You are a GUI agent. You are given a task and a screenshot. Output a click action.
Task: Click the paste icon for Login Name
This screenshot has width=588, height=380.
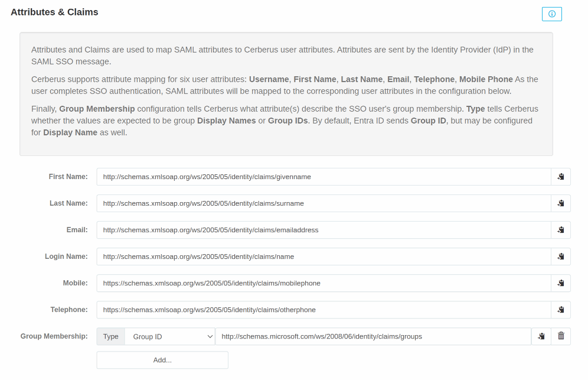coord(561,256)
